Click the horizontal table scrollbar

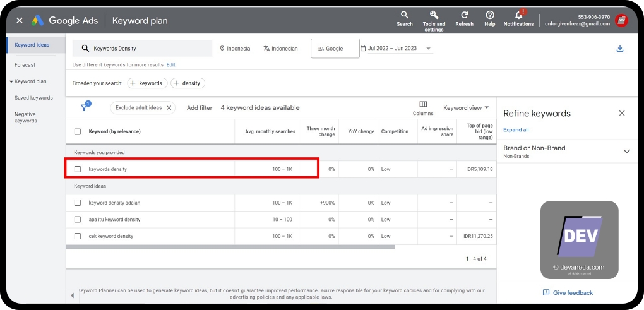point(230,247)
